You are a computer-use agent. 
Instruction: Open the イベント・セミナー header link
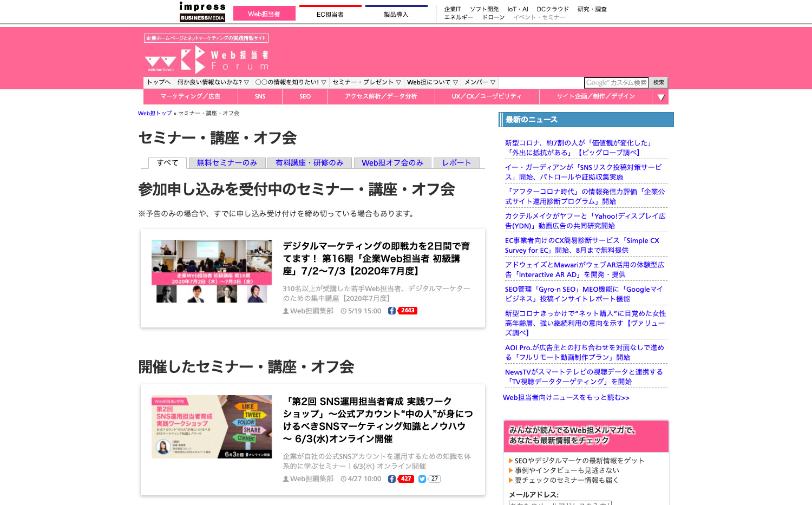click(x=540, y=17)
